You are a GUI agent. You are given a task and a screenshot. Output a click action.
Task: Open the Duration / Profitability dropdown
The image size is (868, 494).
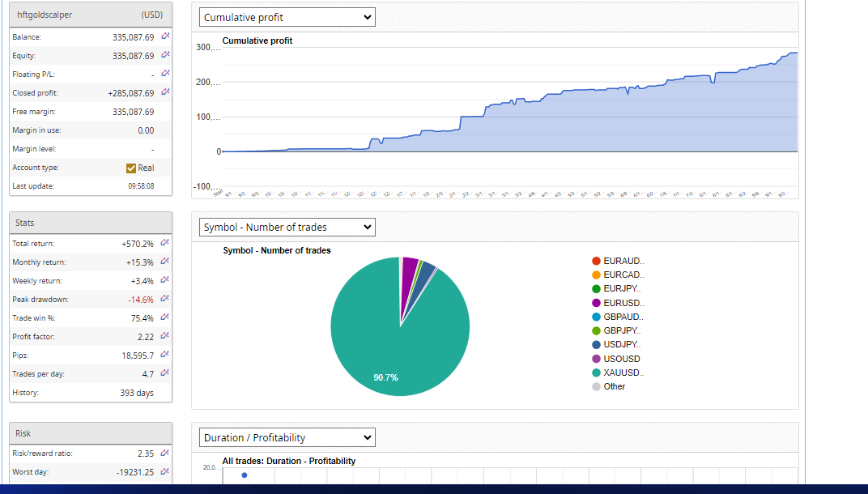[x=287, y=437]
